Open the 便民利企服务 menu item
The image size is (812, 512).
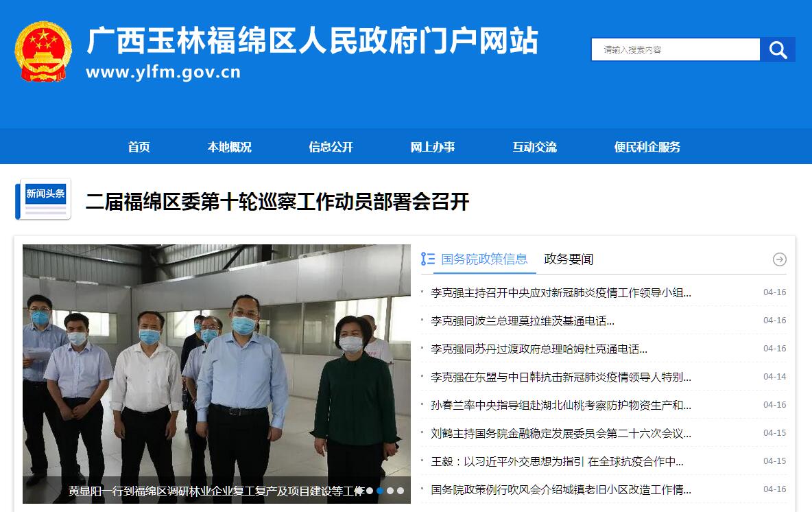(647, 147)
